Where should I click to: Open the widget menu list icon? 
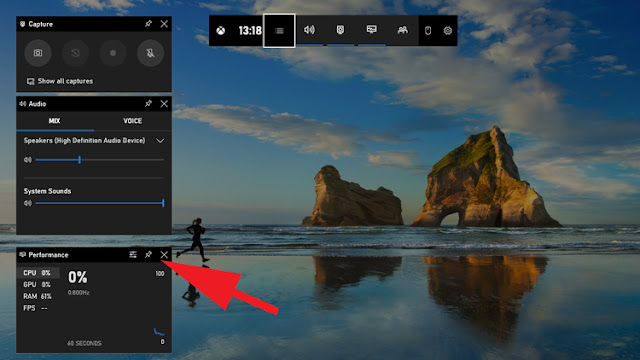pyautogui.click(x=279, y=31)
